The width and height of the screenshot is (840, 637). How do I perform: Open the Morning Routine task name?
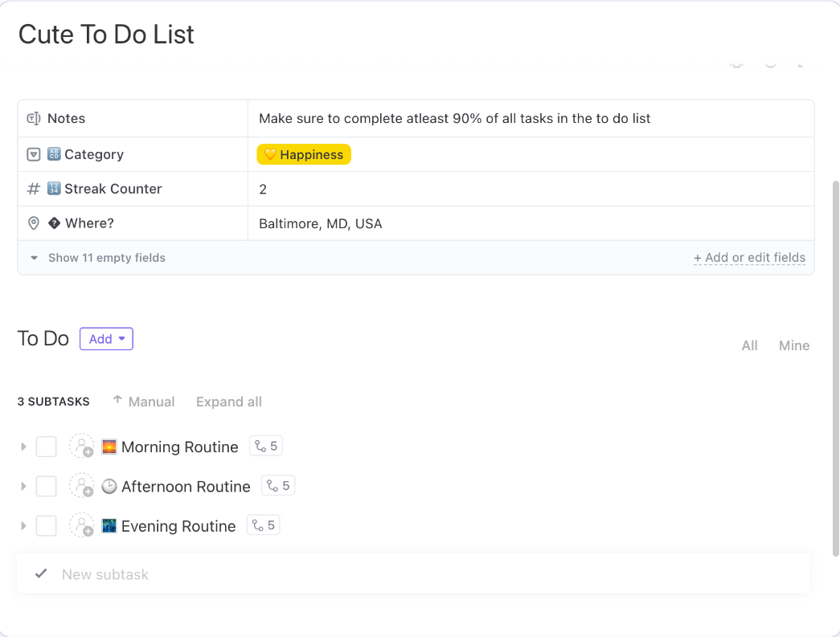click(x=179, y=447)
